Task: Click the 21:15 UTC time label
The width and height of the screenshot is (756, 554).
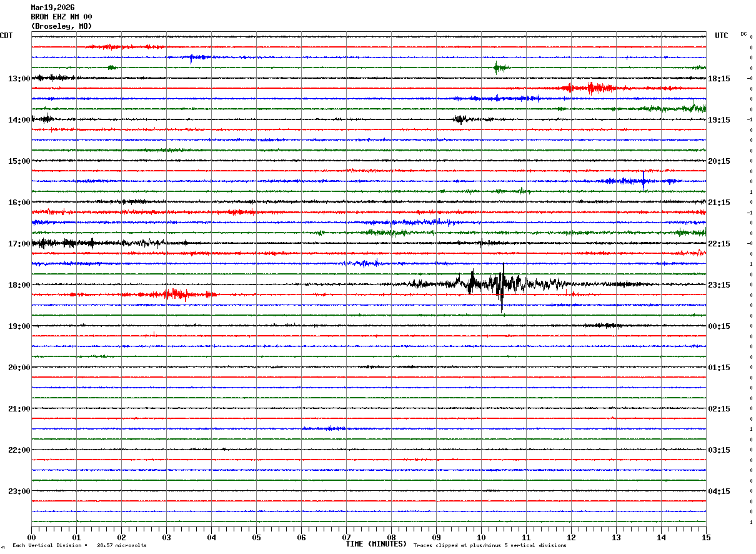Action: [x=719, y=203]
